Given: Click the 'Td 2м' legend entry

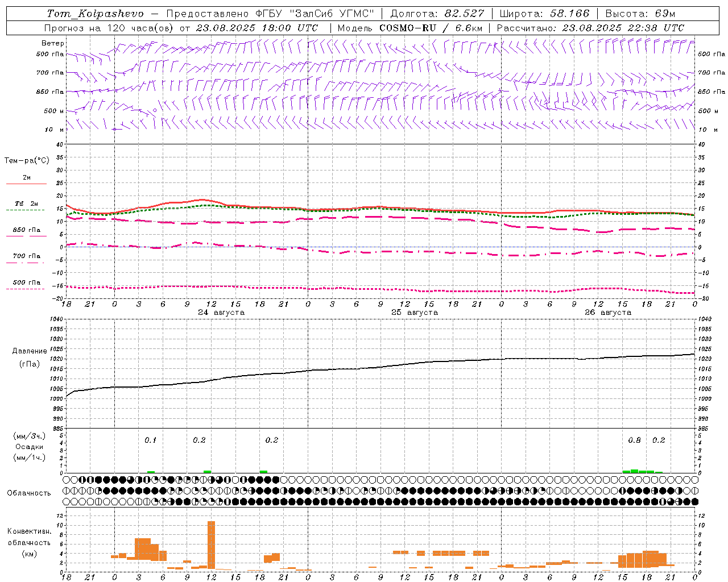Looking at the screenshot, I should [x=26, y=203].
